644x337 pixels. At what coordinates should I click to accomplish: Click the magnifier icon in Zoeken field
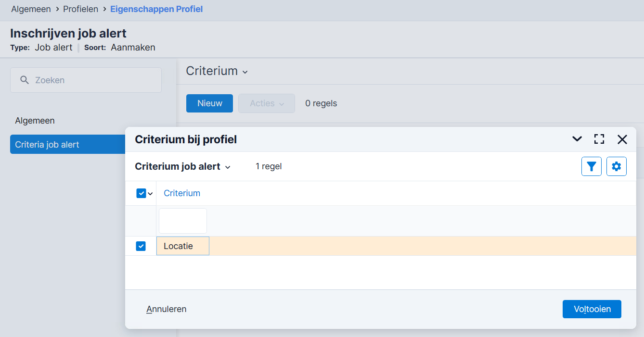(x=25, y=80)
